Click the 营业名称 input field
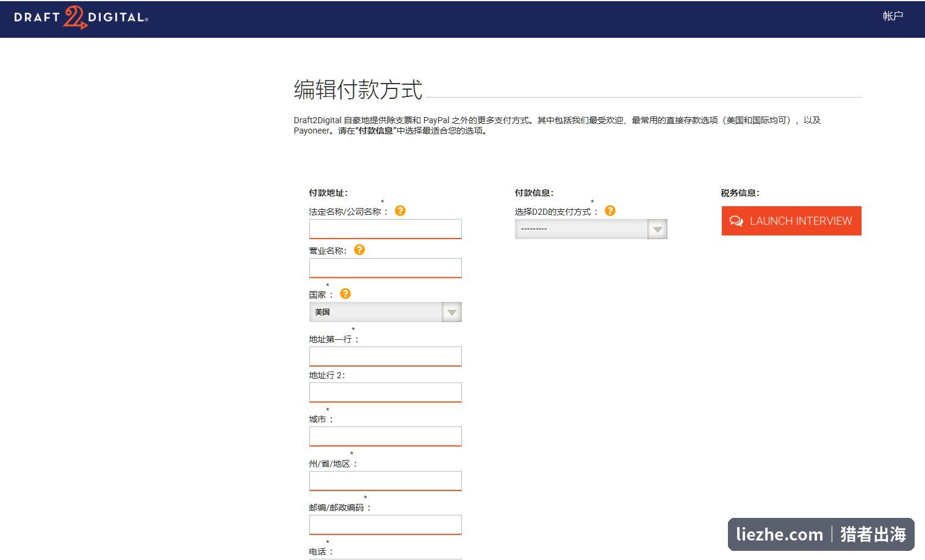Viewport: 925px width, 560px height. pyautogui.click(x=386, y=268)
